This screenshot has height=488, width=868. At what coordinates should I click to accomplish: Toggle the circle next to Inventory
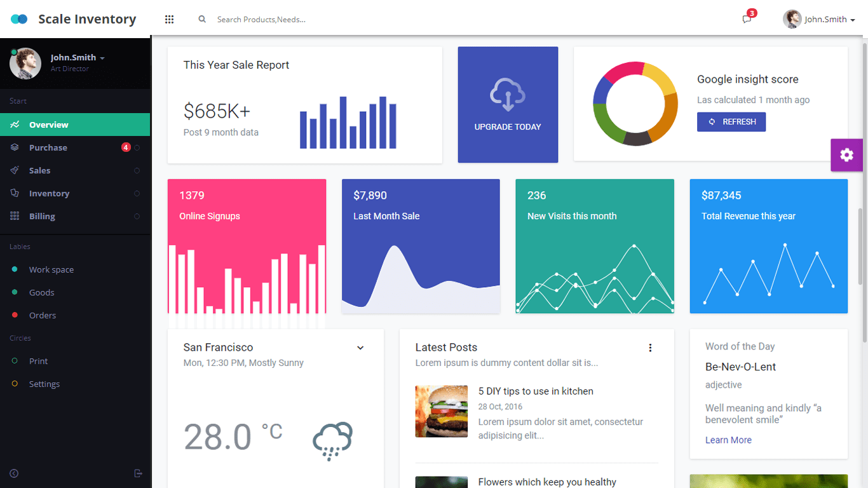tap(137, 193)
